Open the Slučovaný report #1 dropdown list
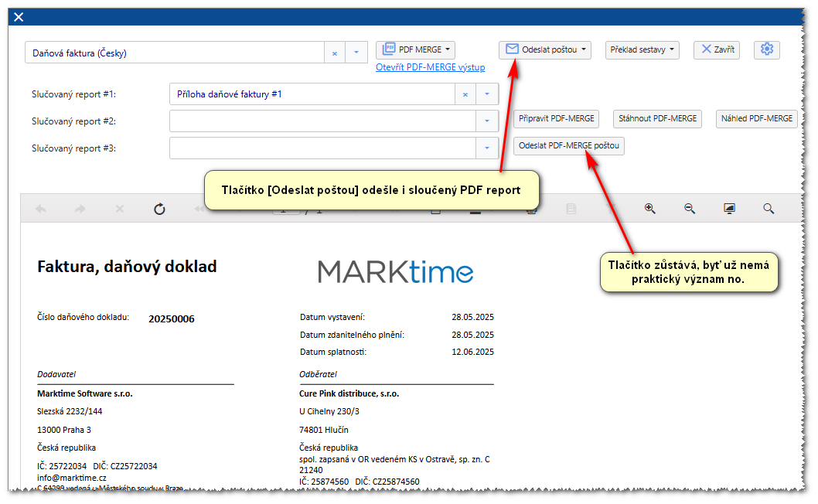The width and height of the screenshot is (818, 504). pos(487,94)
